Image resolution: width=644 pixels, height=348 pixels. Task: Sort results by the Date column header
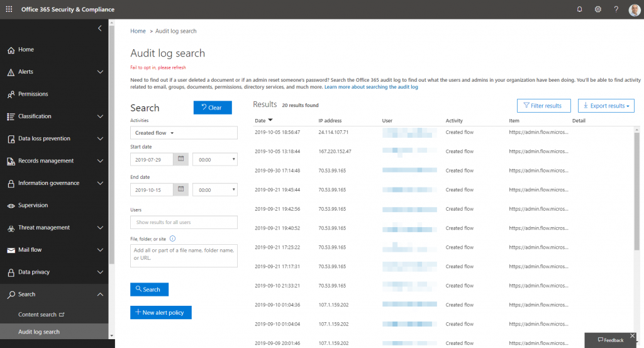tap(260, 120)
